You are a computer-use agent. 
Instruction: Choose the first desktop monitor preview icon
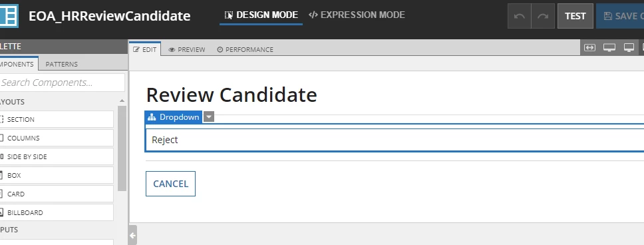click(x=609, y=48)
